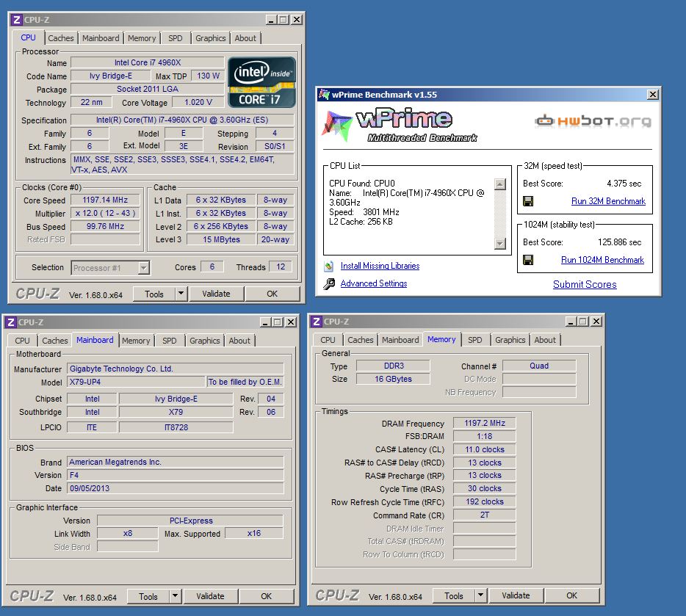Click the Level 3 cache value 15 MBytes

pyautogui.click(x=221, y=239)
